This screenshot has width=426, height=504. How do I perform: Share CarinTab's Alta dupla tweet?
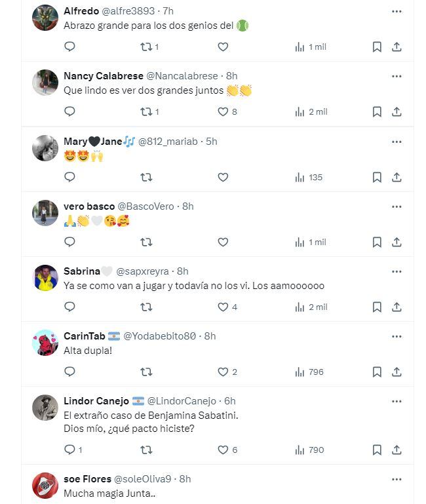397,372
